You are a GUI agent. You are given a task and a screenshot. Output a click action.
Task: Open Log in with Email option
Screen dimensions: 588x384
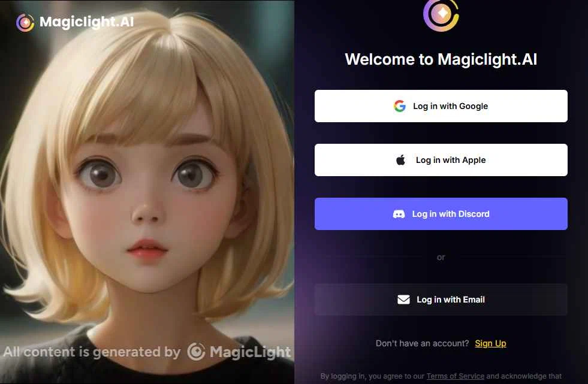(441, 300)
